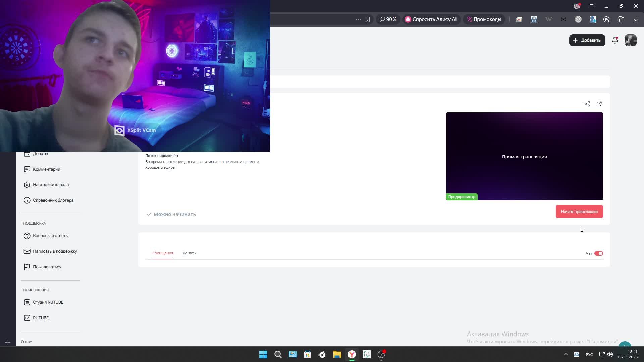Open Windows Start menu
The image size is (644, 362).
263,354
